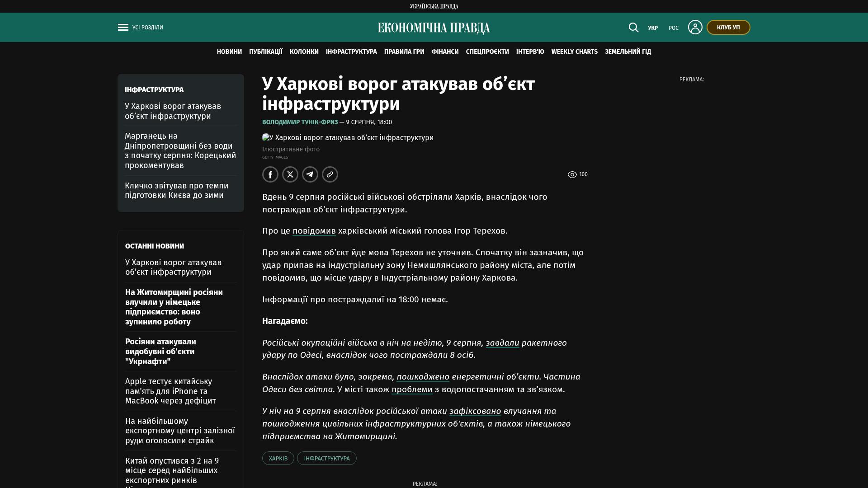Open Харків story in Інфраструктура sidebar box
This screenshot has width=868, height=488.
[x=173, y=111]
